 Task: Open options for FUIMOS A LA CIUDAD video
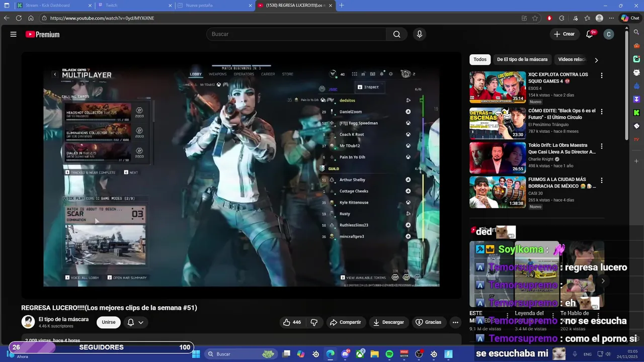pyautogui.click(x=601, y=180)
